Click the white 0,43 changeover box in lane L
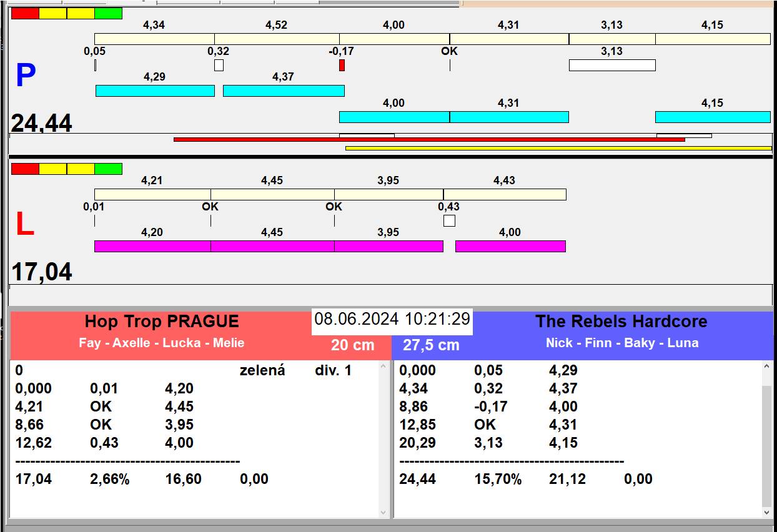The image size is (777, 532). click(x=449, y=220)
